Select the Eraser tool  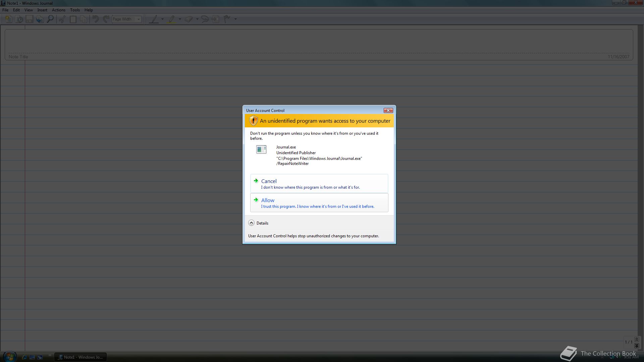(x=189, y=19)
